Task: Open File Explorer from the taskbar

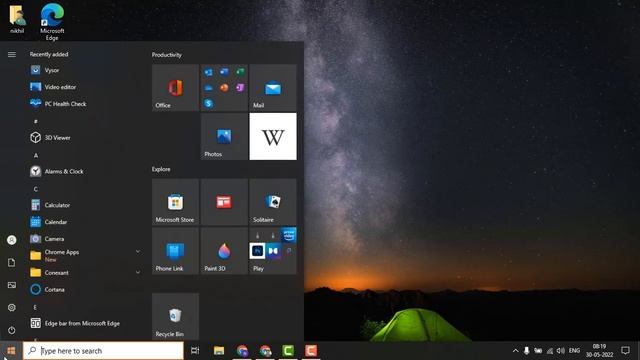Action: click(x=219, y=351)
